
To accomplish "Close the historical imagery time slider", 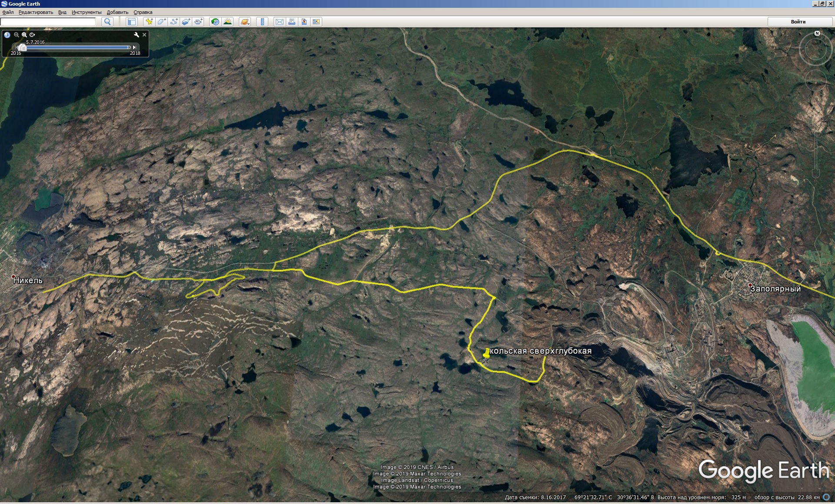I will coord(144,35).
